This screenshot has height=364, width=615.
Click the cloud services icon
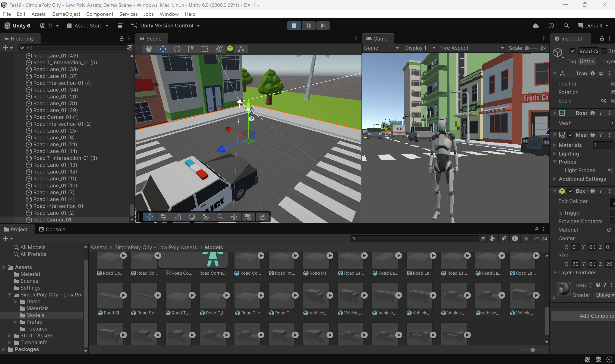click(x=536, y=26)
